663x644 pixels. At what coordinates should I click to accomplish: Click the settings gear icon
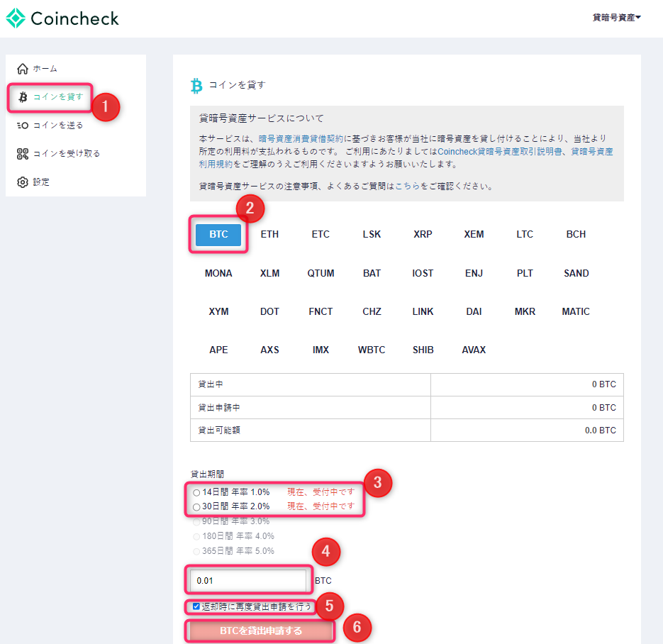23,182
